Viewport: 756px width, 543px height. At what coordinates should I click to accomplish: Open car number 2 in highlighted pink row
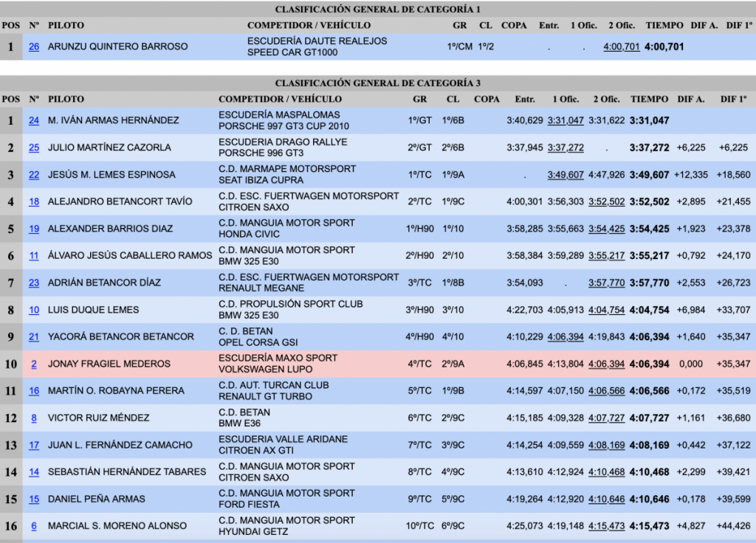(34, 364)
